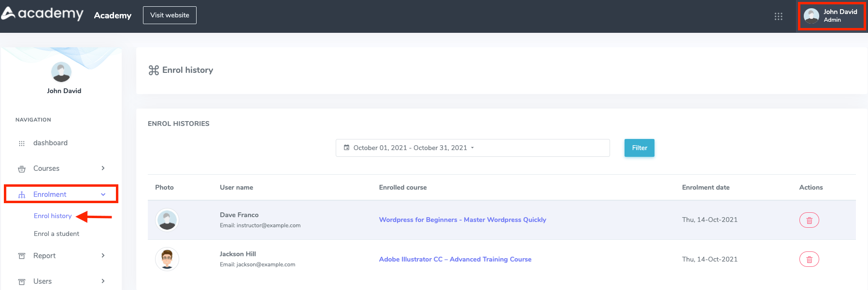Delete Dave Franco's enrolment with trash icon
The image size is (868, 290).
tap(809, 220)
